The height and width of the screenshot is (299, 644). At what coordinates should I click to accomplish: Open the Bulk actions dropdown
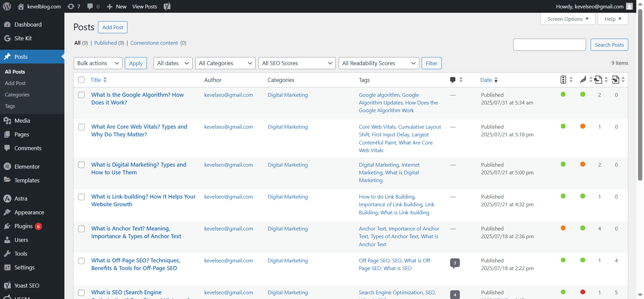pyautogui.click(x=98, y=63)
